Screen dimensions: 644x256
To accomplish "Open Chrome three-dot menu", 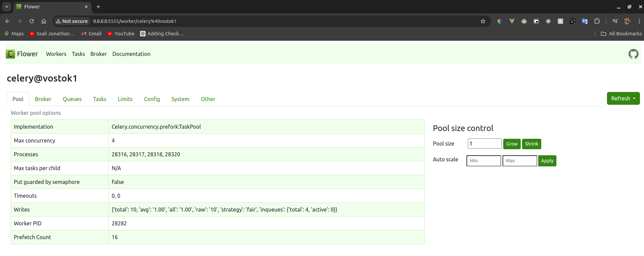I will click(x=639, y=21).
